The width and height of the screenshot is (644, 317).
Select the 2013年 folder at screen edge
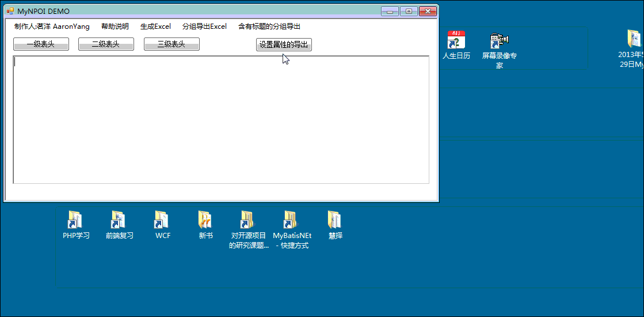[x=632, y=48]
